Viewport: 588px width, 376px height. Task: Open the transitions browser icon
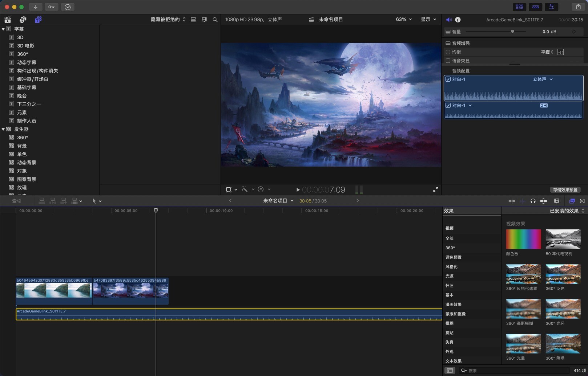click(x=582, y=201)
